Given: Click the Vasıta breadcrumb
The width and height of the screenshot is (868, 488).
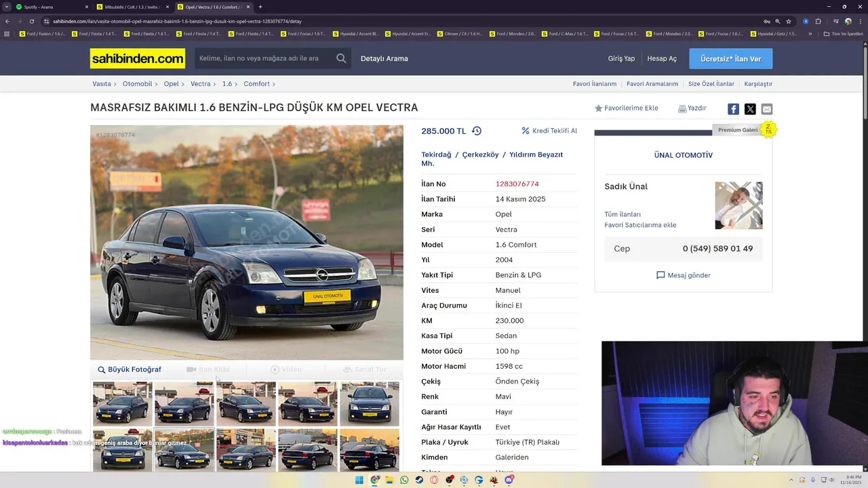Looking at the screenshot, I should pyautogui.click(x=102, y=84).
